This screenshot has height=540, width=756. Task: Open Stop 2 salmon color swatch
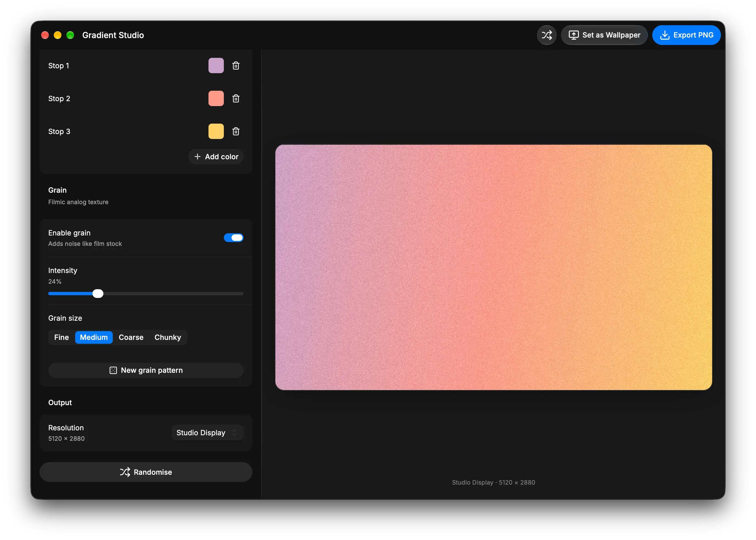(x=216, y=98)
